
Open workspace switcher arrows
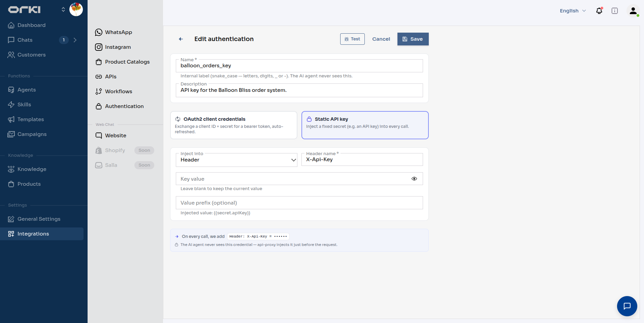(63, 9)
